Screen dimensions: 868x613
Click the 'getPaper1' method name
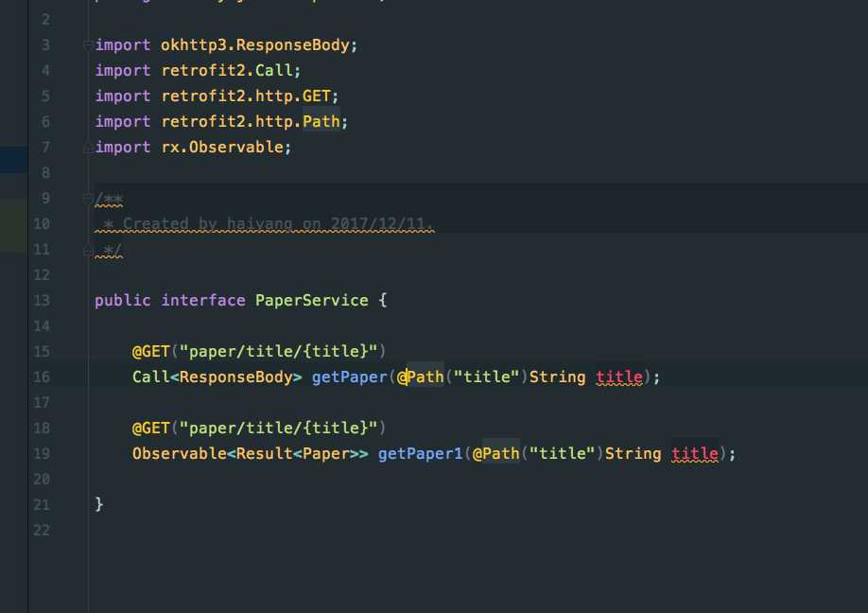pyautogui.click(x=420, y=453)
